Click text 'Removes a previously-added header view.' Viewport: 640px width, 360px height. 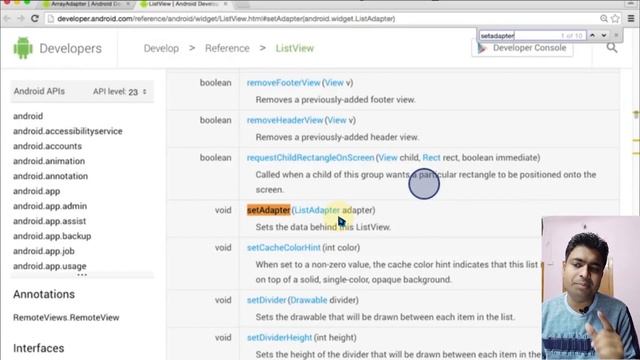(337, 137)
